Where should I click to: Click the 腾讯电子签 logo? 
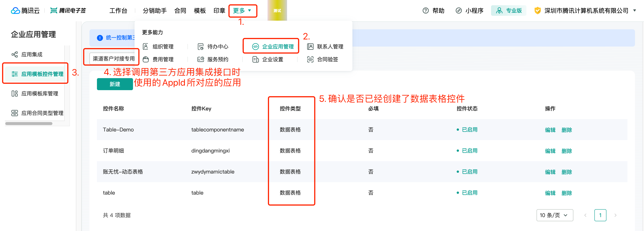click(x=68, y=11)
